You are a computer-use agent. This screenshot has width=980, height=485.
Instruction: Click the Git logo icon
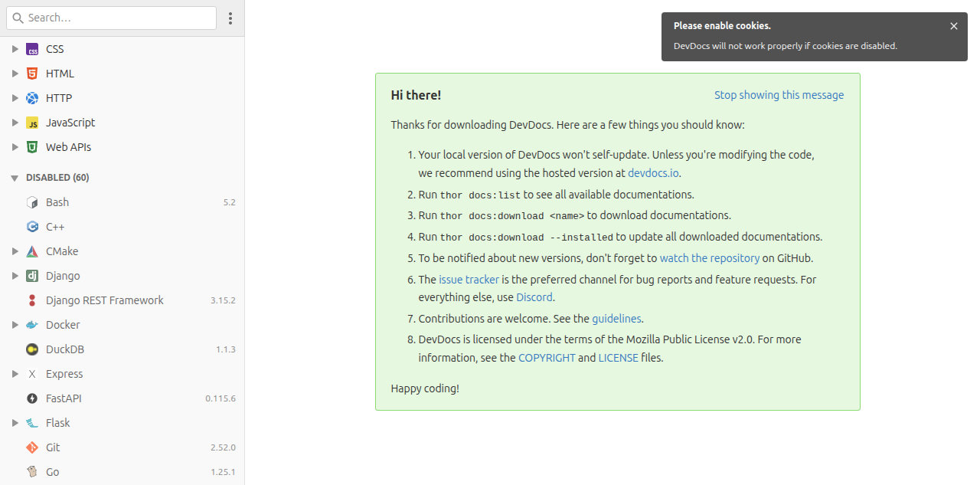pos(32,447)
